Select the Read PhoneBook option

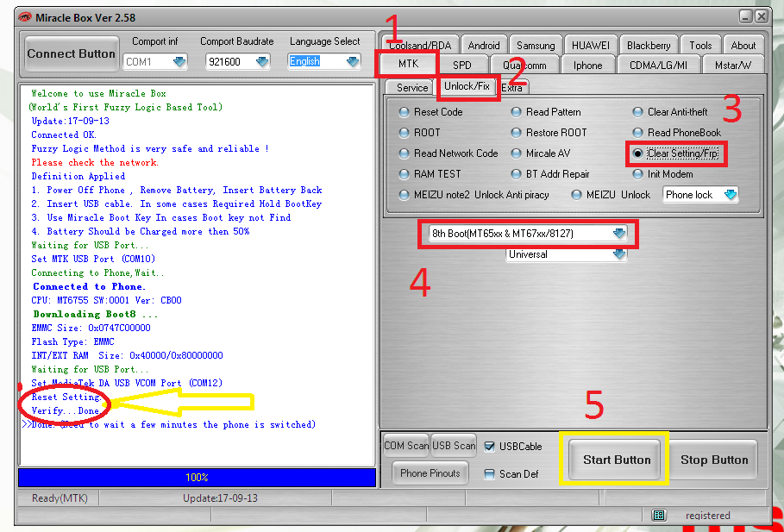(x=677, y=133)
